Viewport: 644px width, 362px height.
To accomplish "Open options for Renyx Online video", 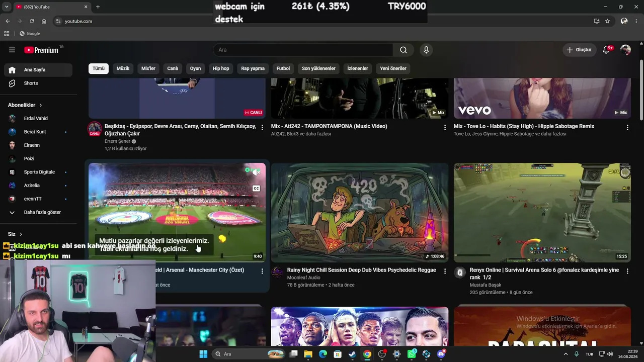I will tap(627, 271).
